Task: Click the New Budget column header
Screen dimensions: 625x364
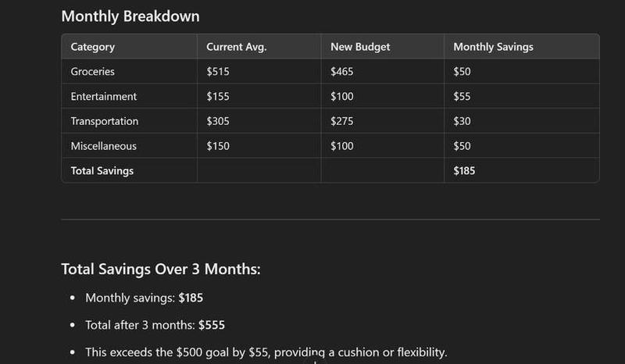Action: (x=360, y=47)
